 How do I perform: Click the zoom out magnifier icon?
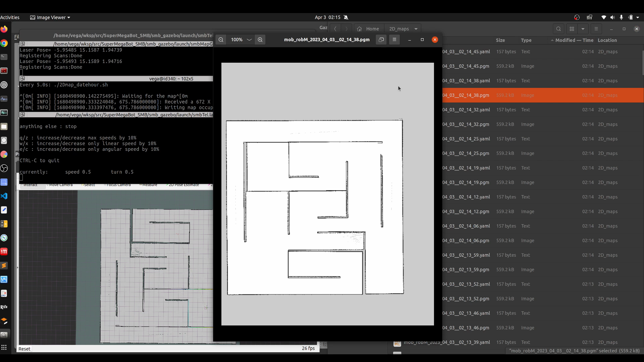221,40
